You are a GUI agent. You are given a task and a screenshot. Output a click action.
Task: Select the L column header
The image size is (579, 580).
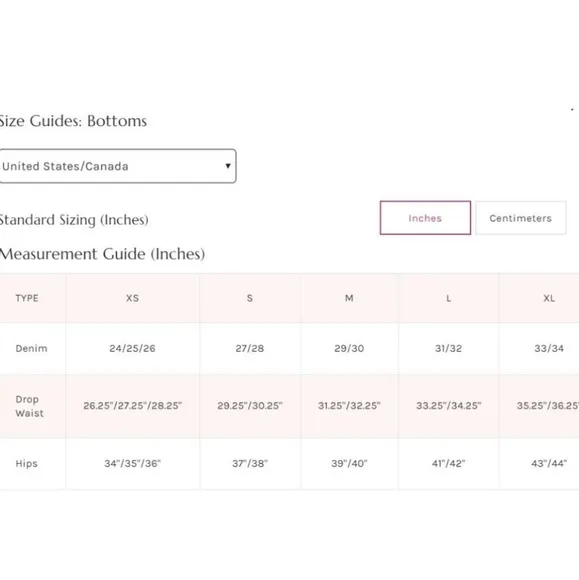click(x=448, y=298)
